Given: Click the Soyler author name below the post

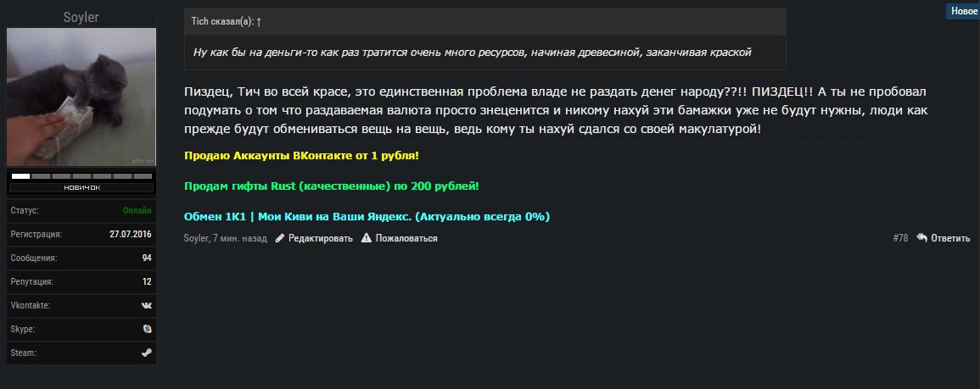Looking at the screenshot, I should (197, 239).
